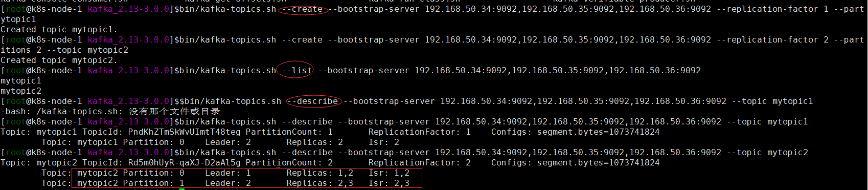Click "PartitionCount: 1" in mytopic1 summary
Image resolution: width=868 pixels, height=190 pixels.
point(289,132)
